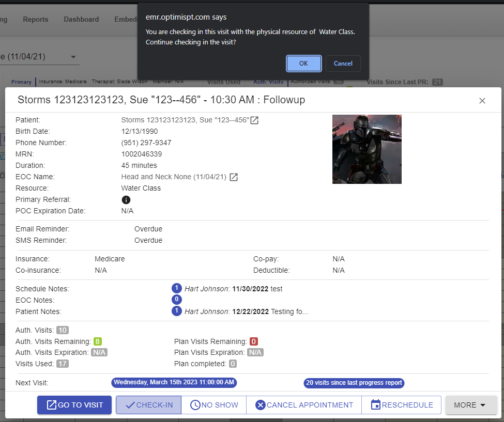Screen dimensions: 504x422
Task: Open the date selector dropdown arrow
Action: [x=73, y=57]
